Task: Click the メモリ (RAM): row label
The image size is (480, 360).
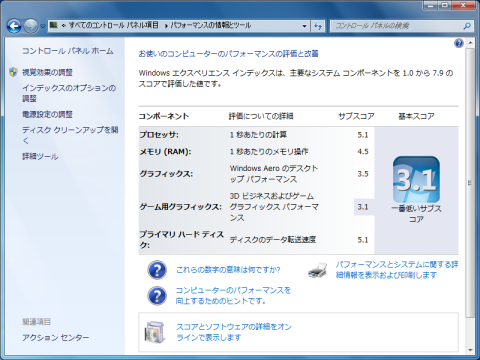Action: tap(165, 152)
